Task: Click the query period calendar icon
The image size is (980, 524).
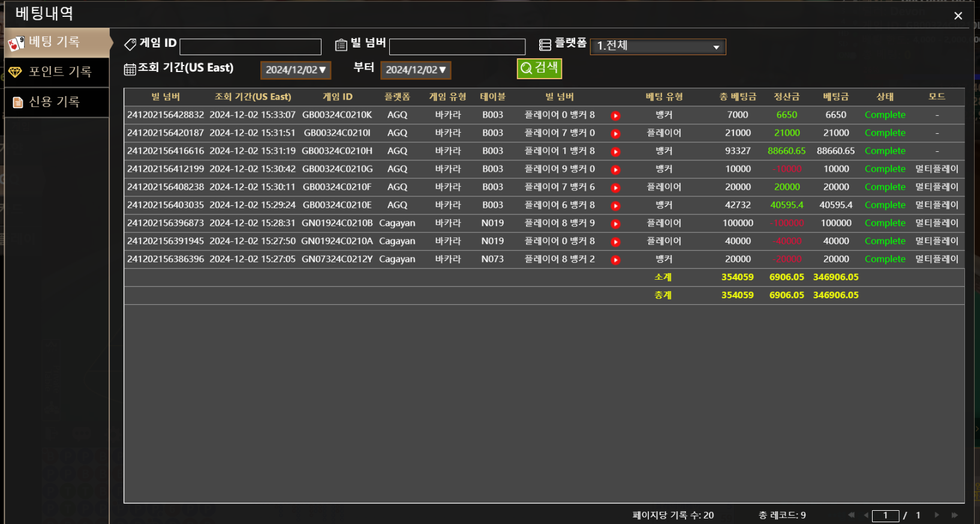Action: [130, 70]
